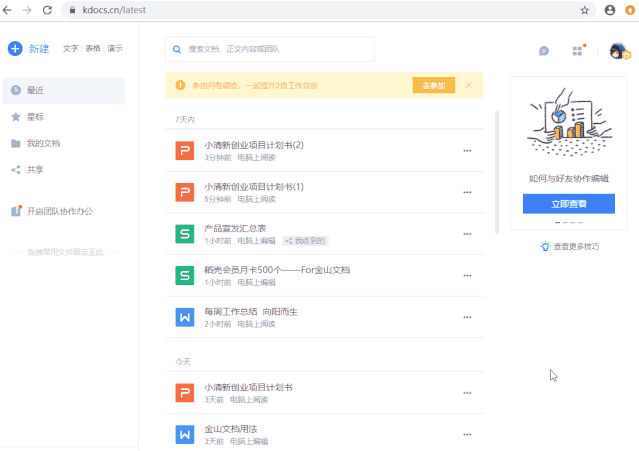Image resolution: width=639 pixels, height=451 pixels.
Task: Click the orange browser update icon
Action: pyautogui.click(x=630, y=10)
